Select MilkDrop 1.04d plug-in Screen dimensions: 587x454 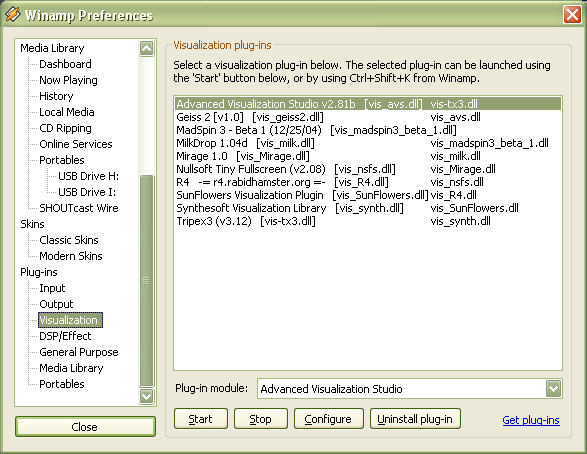click(368, 143)
